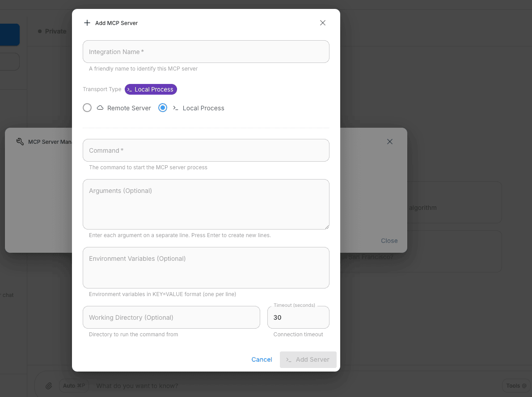Click the paperclip attachment icon
Viewport: 532px width, 397px height.
point(49,386)
